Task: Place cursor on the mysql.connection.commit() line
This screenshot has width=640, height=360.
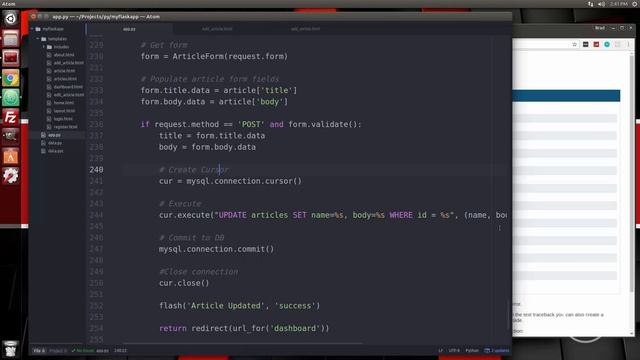Action: 216,249
